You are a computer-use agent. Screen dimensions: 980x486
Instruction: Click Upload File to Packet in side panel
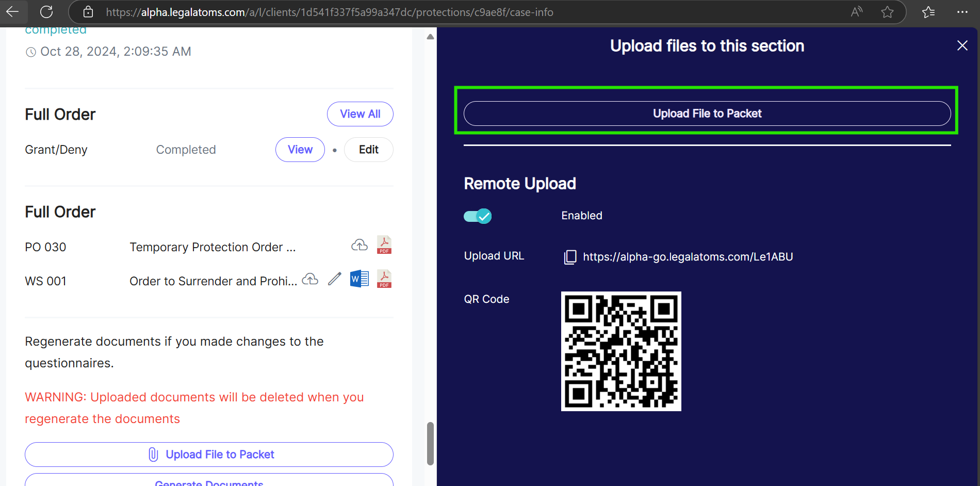click(707, 114)
